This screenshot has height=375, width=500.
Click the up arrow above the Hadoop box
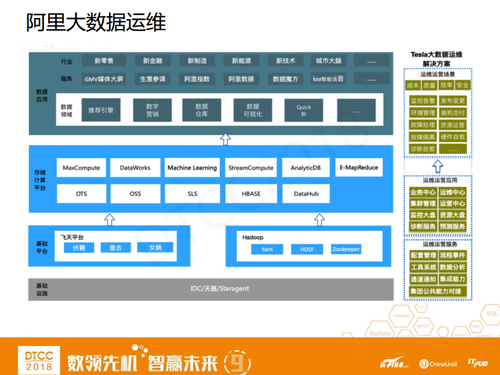[319, 220]
